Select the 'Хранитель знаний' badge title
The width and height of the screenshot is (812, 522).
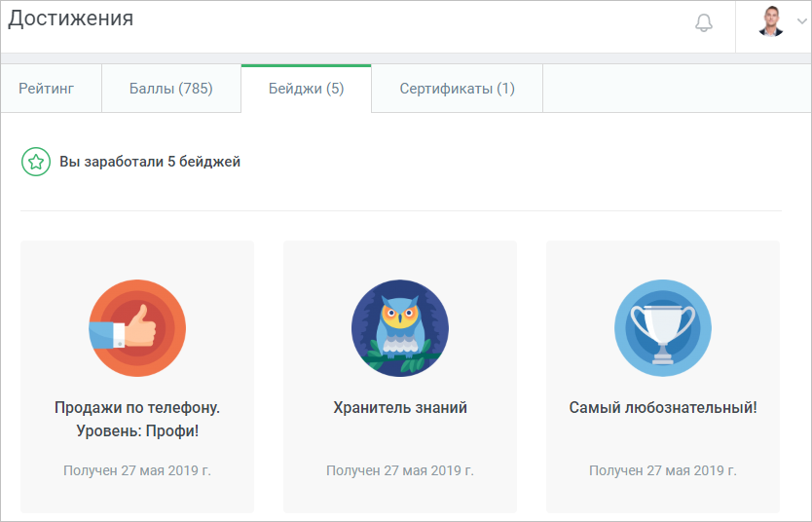[400, 407]
